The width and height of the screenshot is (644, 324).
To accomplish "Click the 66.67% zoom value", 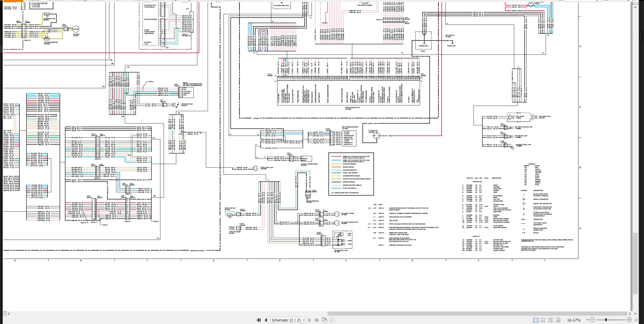I will [574, 320].
